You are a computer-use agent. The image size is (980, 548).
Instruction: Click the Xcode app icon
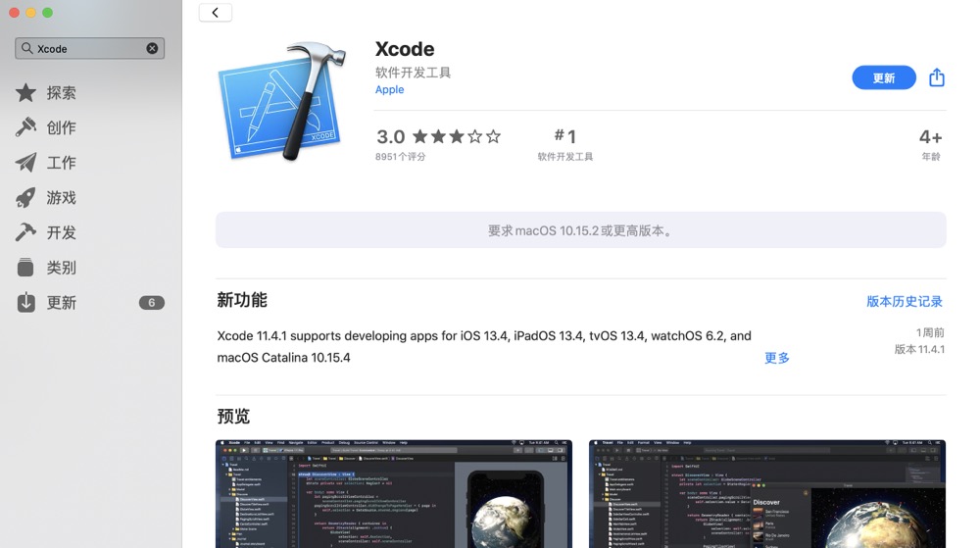click(282, 101)
